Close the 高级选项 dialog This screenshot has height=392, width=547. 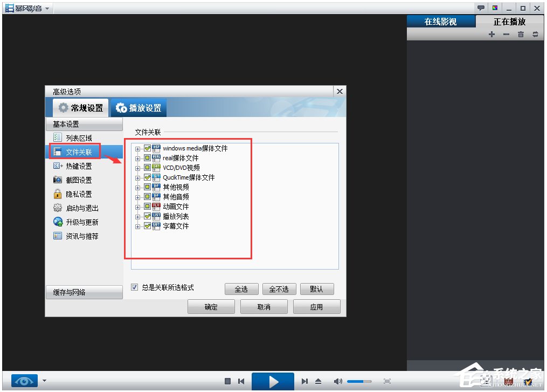(x=340, y=92)
